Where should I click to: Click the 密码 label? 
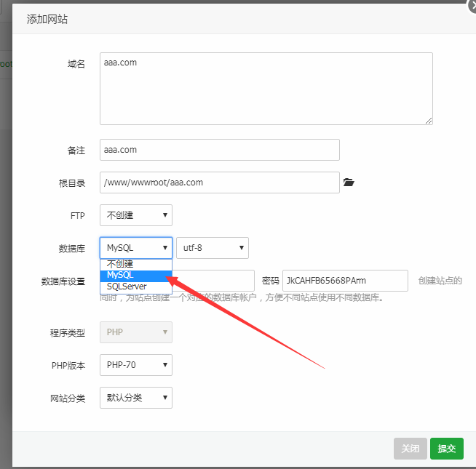271,281
